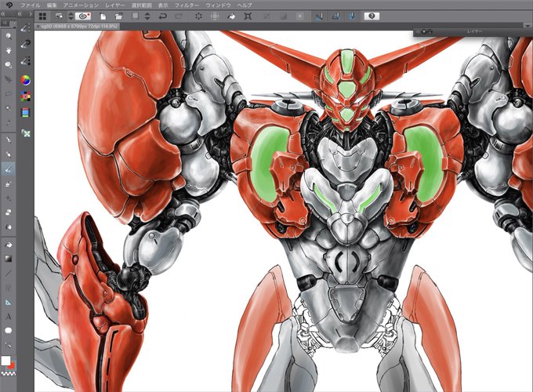Open the フィルター (Filter) menu
The width and height of the screenshot is (533, 392).
tap(187, 5)
